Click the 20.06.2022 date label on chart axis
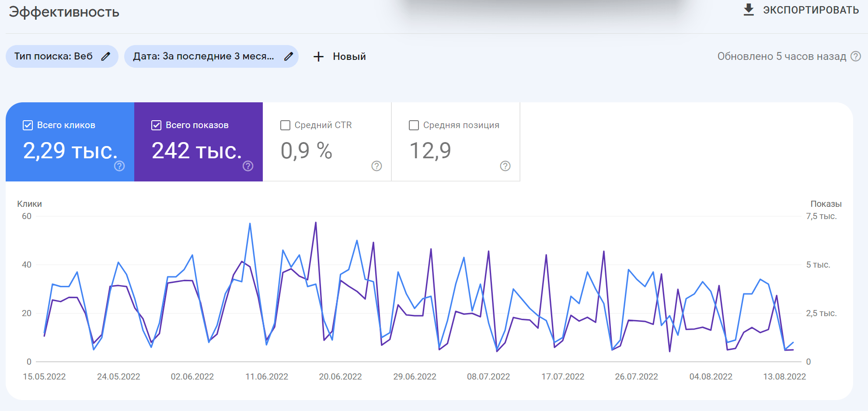This screenshot has height=411, width=868. 340,376
